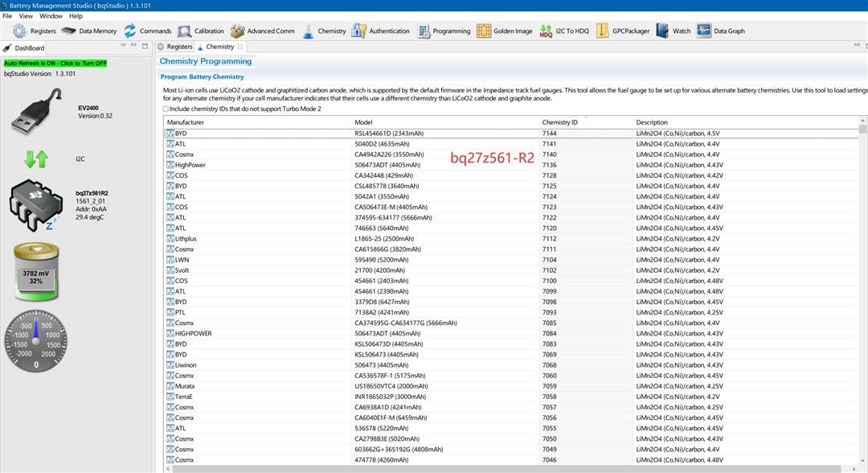This screenshot has width=868, height=473.
Task: Select Svolt 21700 (4200mAh) row
Action: (511, 270)
